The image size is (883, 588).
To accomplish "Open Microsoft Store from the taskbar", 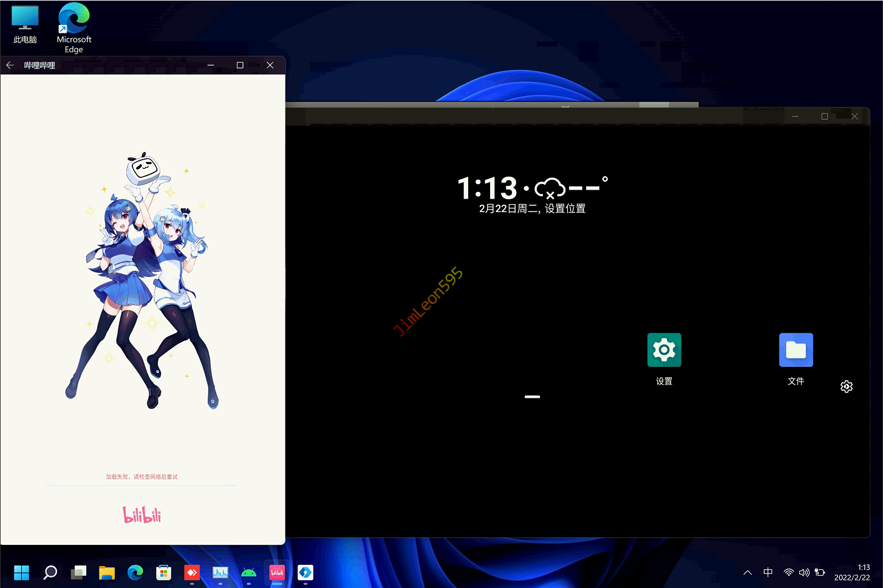I will point(163,572).
